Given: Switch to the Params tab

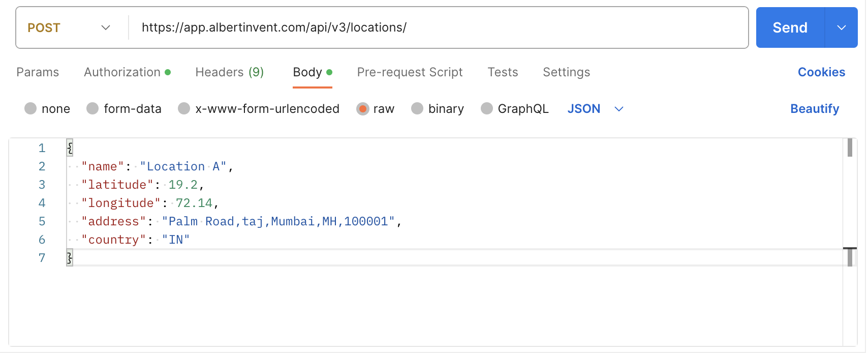Looking at the screenshot, I should (x=38, y=72).
